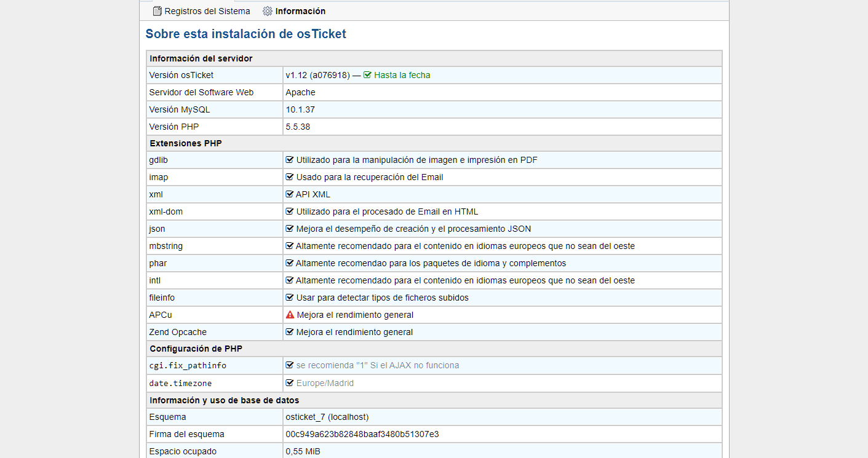This screenshot has width=868, height=458.
Task: Click the mbstring check icon
Action: tap(290, 246)
